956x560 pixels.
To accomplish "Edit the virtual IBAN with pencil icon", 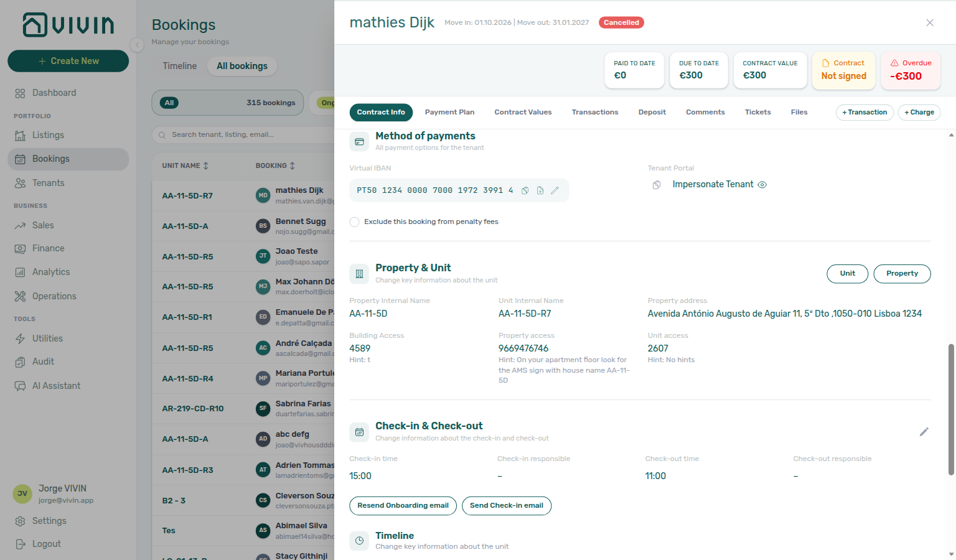I will pyautogui.click(x=555, y=190).
